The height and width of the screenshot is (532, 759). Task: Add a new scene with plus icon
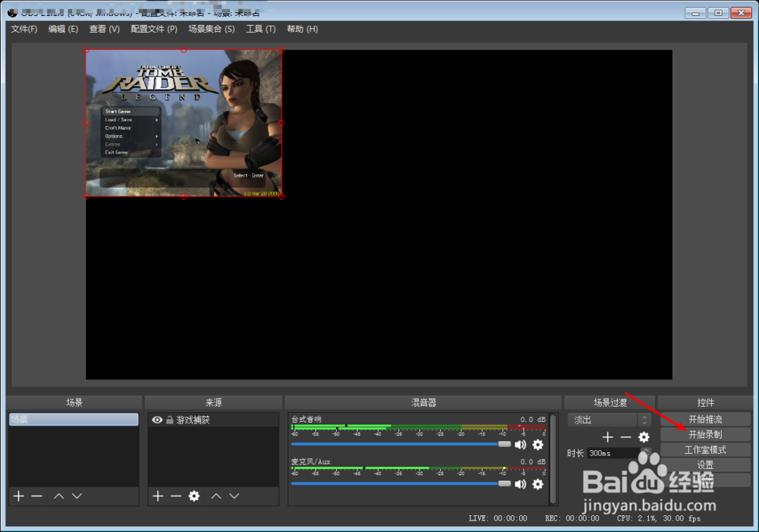[19, 496]
